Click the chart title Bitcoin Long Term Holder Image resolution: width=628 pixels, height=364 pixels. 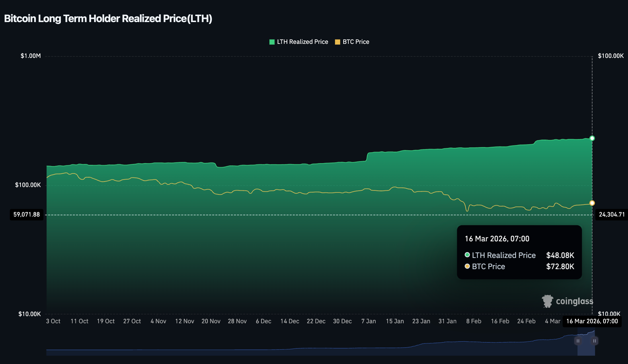tap(108, 19)
